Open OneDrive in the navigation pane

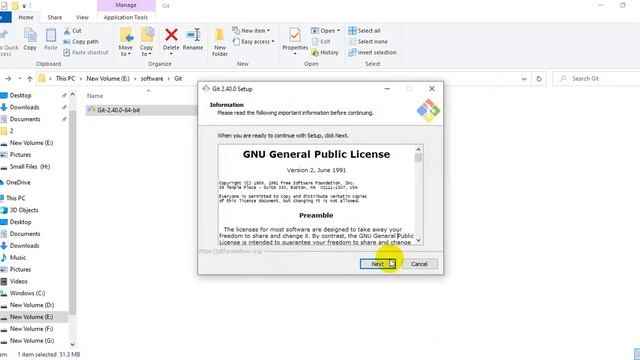click(x=18, y=182)
